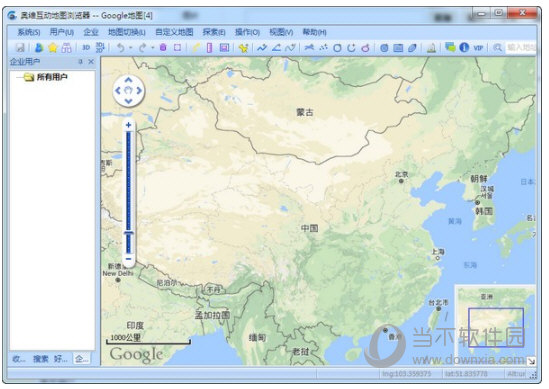This screenshot has height=389, width=549.
Task: Open the 自定义地图 menu
Action: (174, 32)
